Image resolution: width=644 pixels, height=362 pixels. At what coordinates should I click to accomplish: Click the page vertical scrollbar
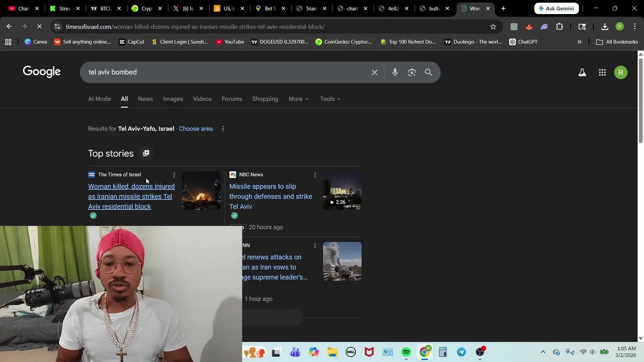640,101
